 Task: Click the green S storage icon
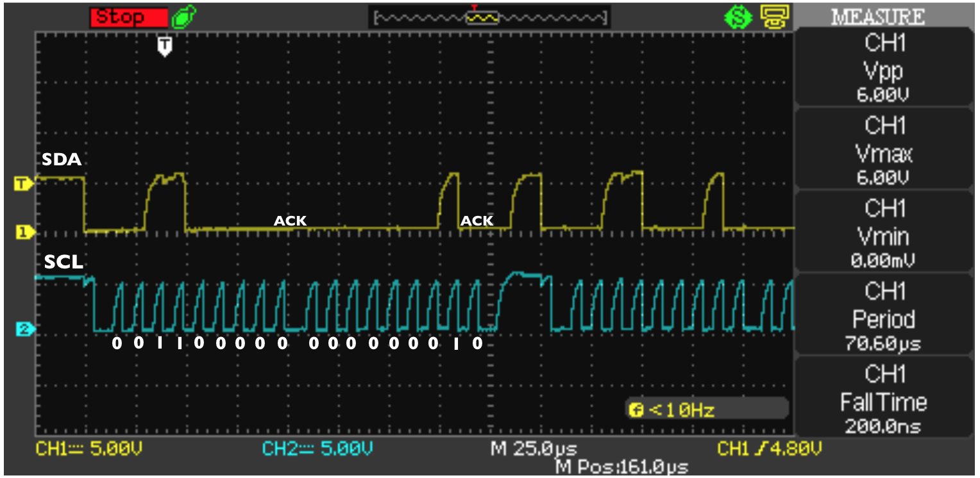737,18
